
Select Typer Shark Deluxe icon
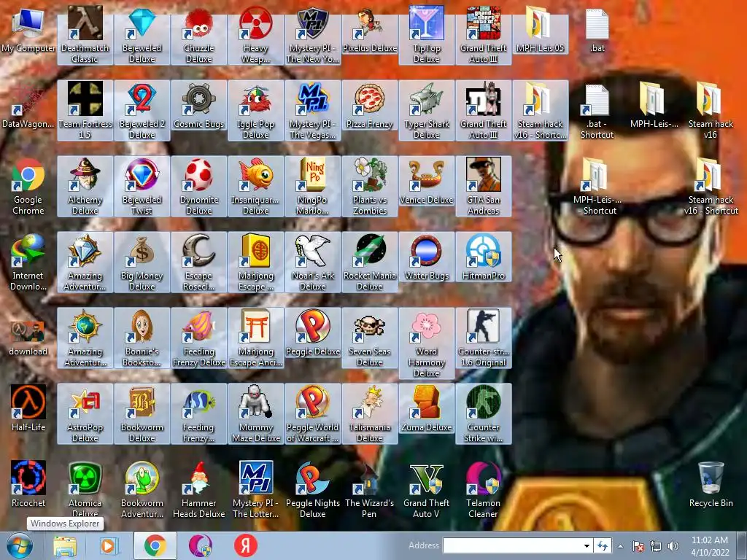426,111
